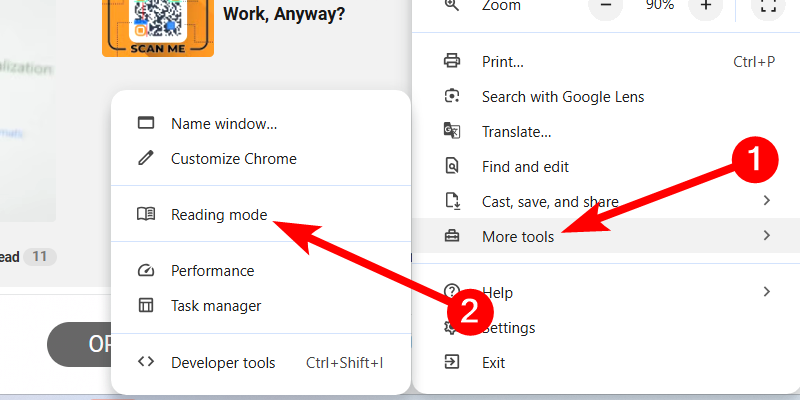Image resolution: width=800 pixels, height=400 pixels.
Task: Click the Cast, save, and share icon
Action: 452,201
